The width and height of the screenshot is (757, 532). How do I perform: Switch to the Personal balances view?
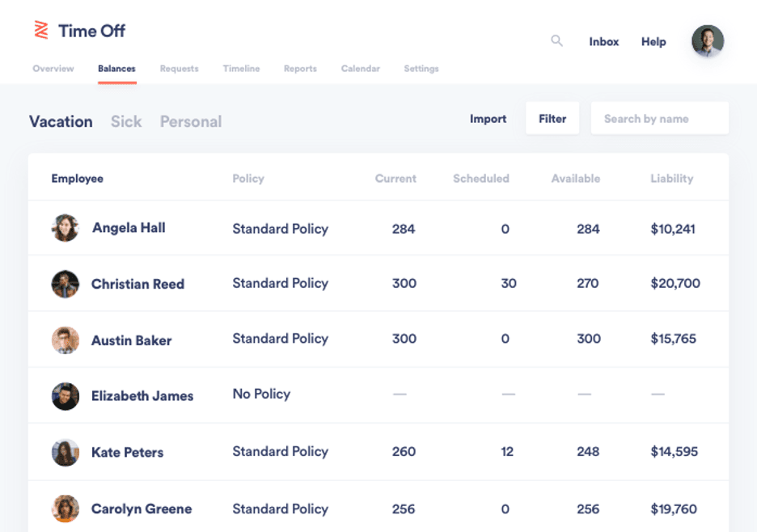pos(190,121)
